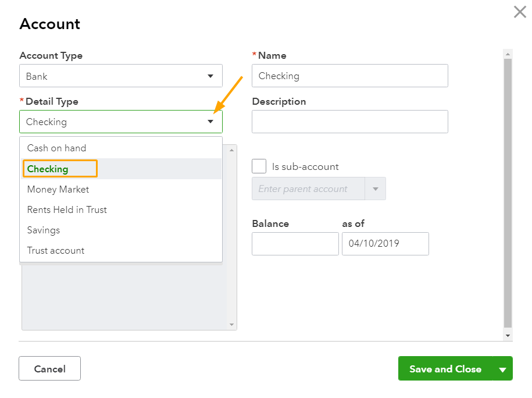The height and width of the screenshot is (398, 532).
Task: Click scroll up arrow on dialog scrollbar
Action: click(508, 54)
